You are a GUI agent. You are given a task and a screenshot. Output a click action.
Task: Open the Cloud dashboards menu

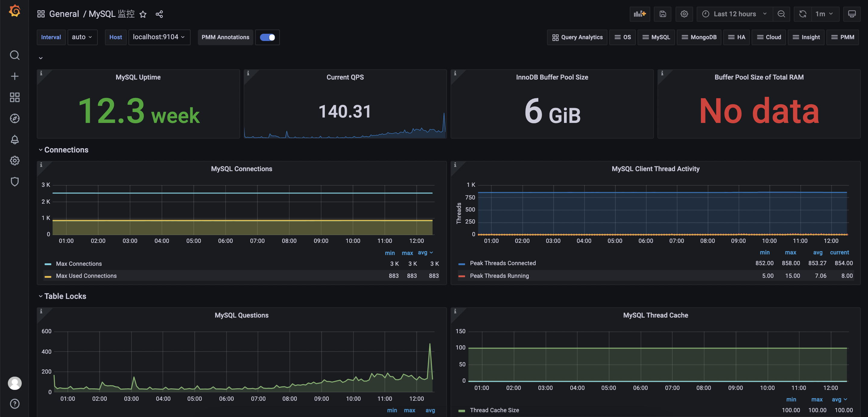click(x=768, y=37)
